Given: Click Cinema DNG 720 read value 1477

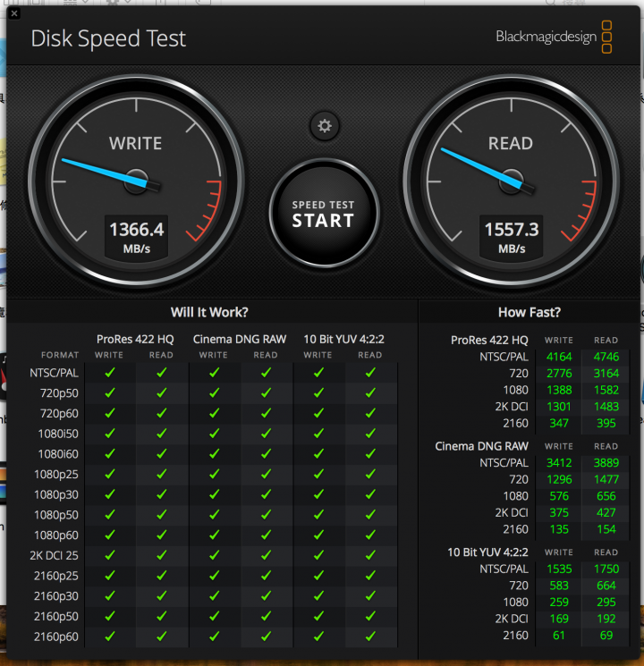Looking at the screenshot, I should click(606, 479).
